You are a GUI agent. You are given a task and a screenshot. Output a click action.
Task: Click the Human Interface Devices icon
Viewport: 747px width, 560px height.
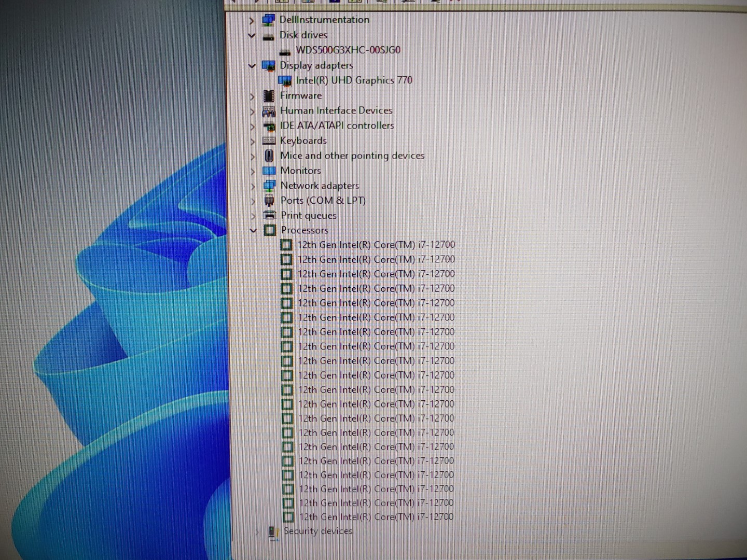point(269,111)
